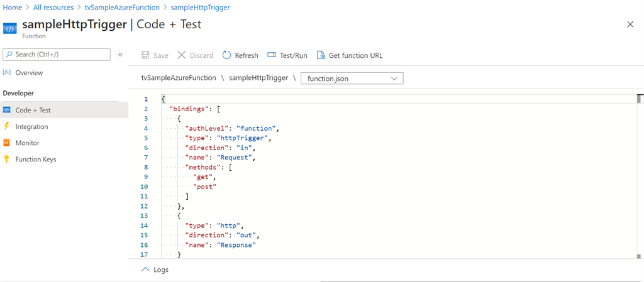
Task: Open tvSampleAzureFunction breadcrumb link
Action: [x=123, y=8]
